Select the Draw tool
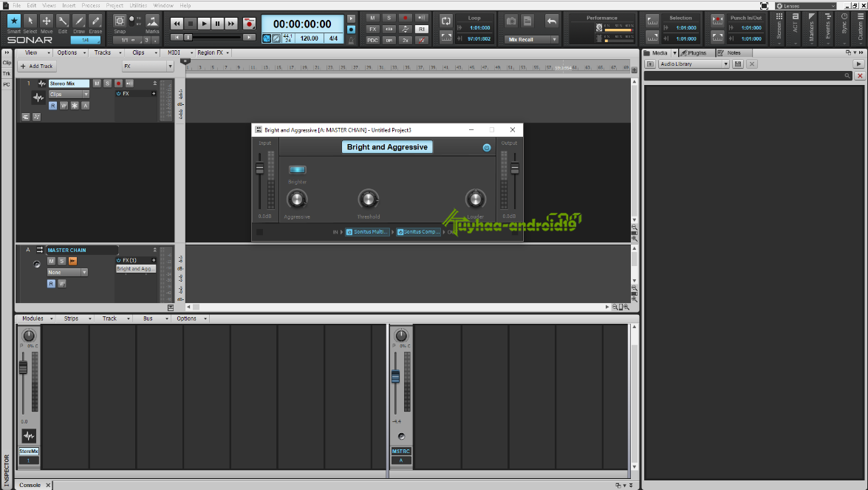868x490 pixels. [x=79, y=21]
